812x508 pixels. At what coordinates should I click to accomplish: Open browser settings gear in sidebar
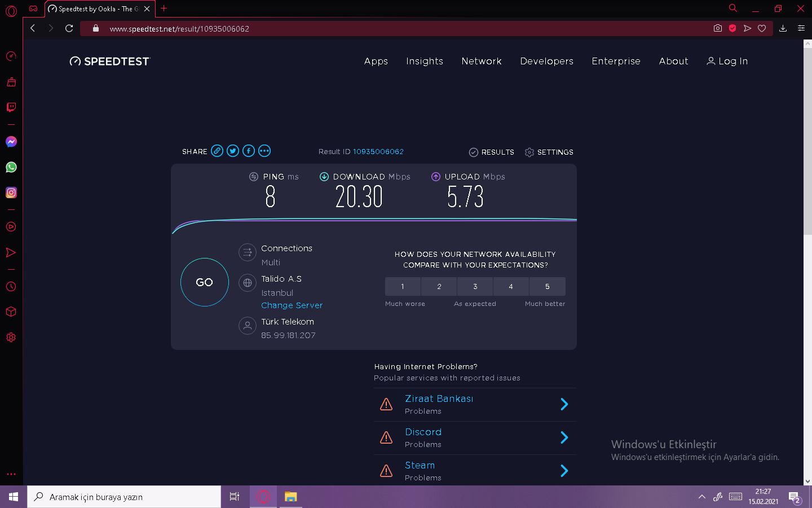[11, 338]
